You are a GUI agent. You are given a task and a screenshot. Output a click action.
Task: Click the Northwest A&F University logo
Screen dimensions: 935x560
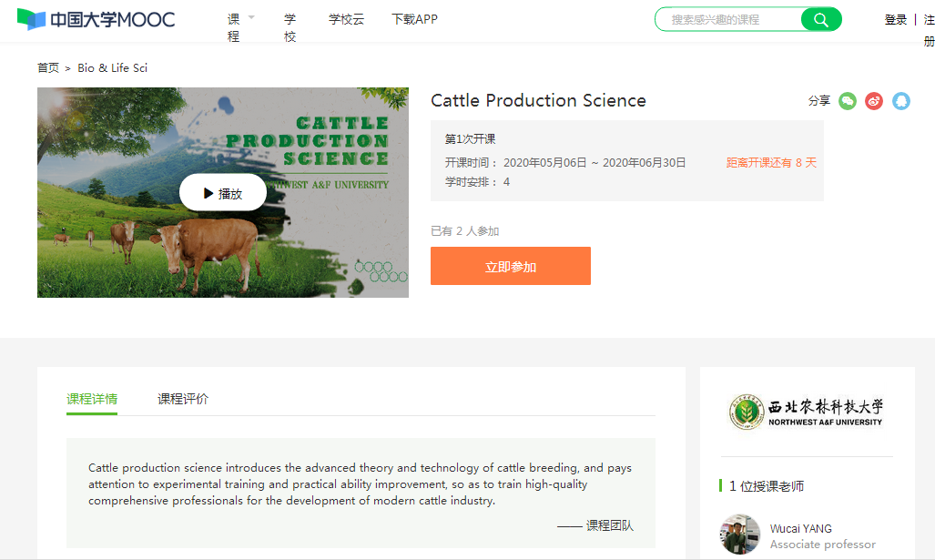coord(807,412)
